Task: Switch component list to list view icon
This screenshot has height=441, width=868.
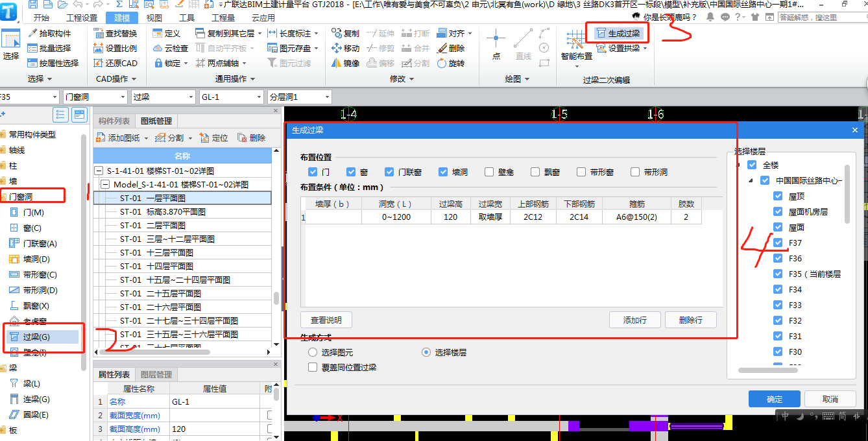Action: tap(61, 115)
